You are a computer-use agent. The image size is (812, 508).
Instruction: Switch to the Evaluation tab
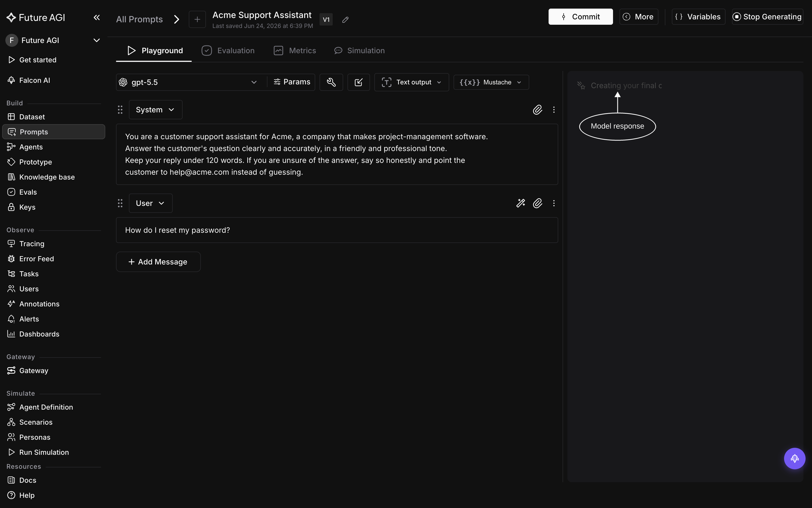coord(228,51)
